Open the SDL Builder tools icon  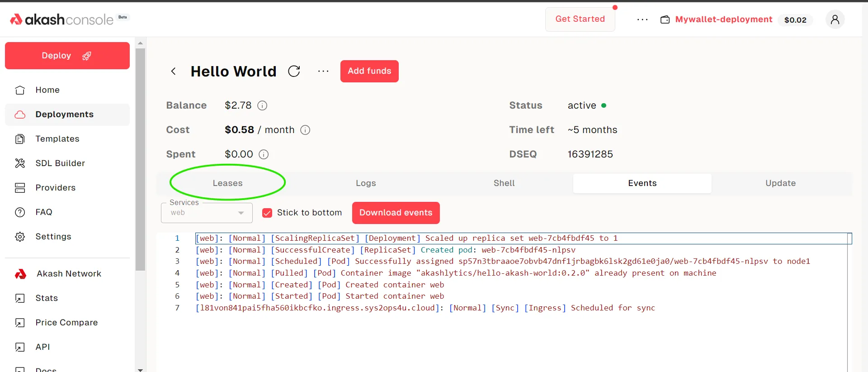20,163
